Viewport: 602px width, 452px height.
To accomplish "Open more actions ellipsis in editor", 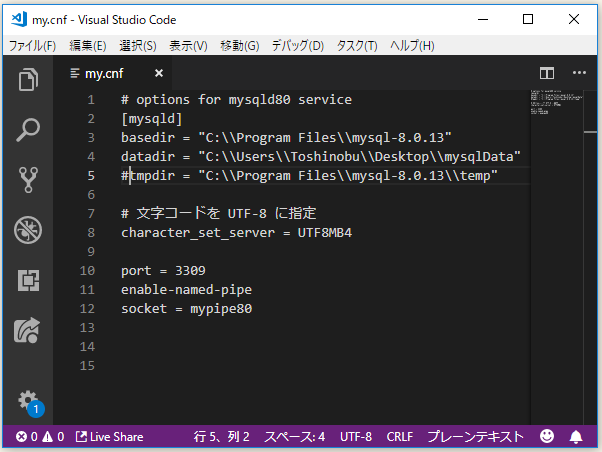I will point(579,73).
